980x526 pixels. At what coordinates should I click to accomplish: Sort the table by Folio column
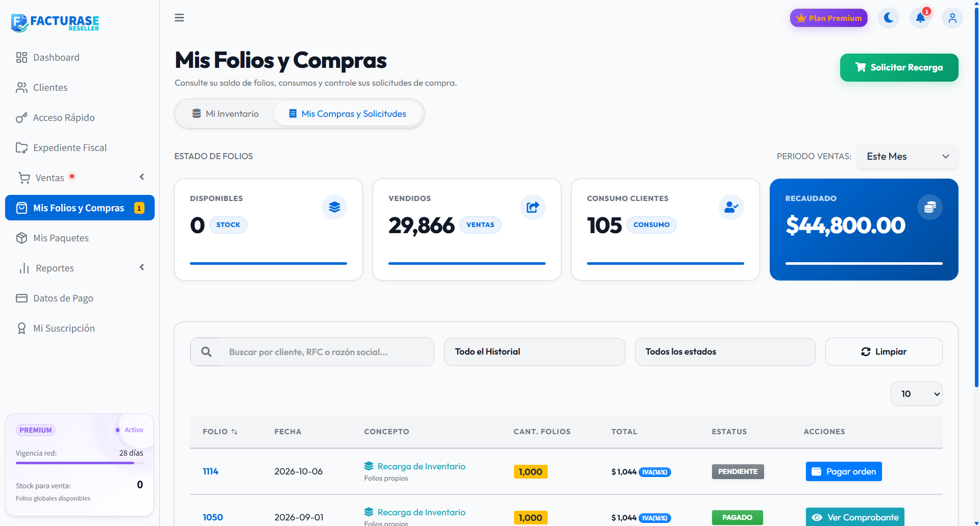pyautogui.click(x=220, y=432)
